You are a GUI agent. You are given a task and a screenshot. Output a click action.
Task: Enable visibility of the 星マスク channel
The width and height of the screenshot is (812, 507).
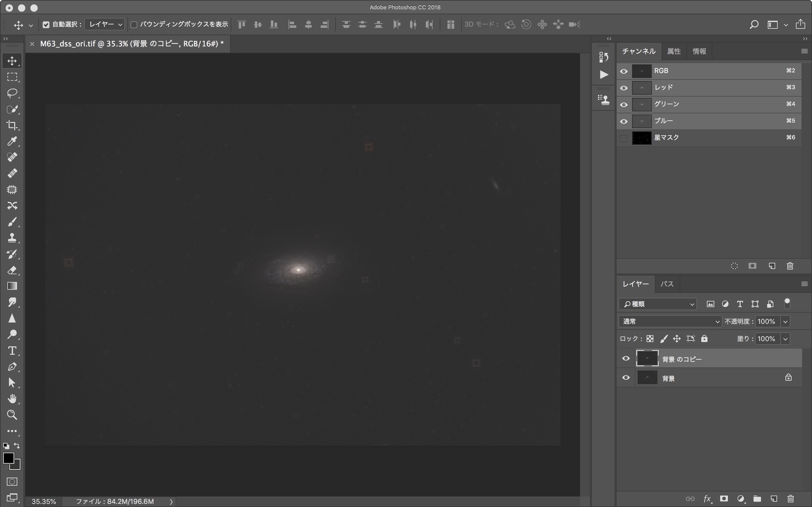[x=624, y=138]
